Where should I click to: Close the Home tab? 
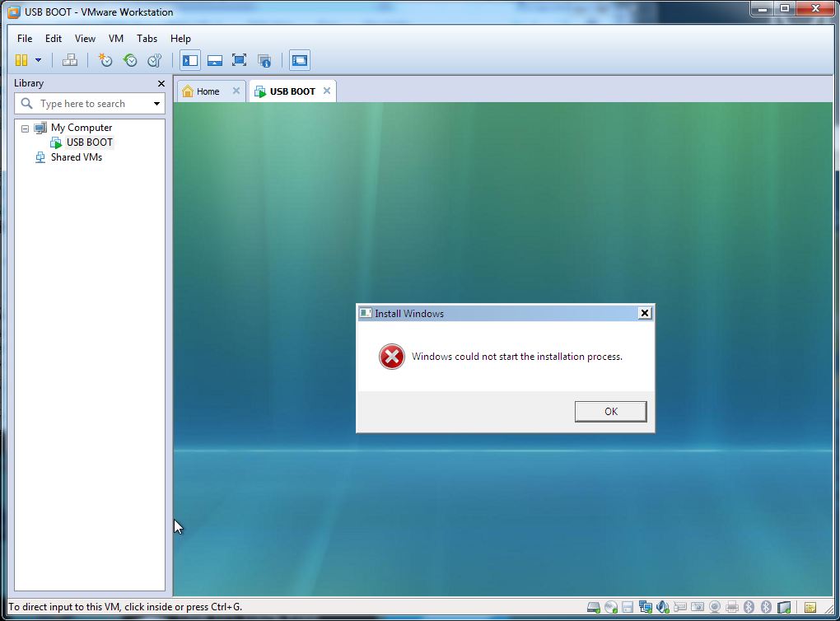click(x=236, y=91)
